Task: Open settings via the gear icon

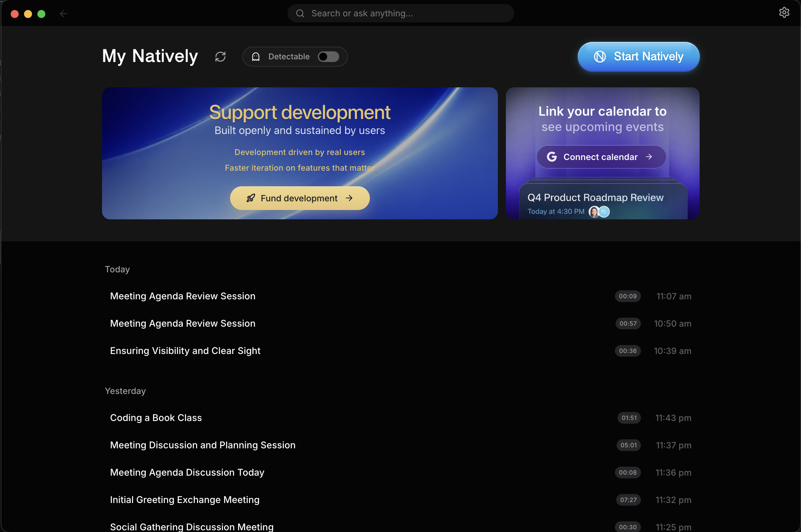Action: [x=784, y=12]
